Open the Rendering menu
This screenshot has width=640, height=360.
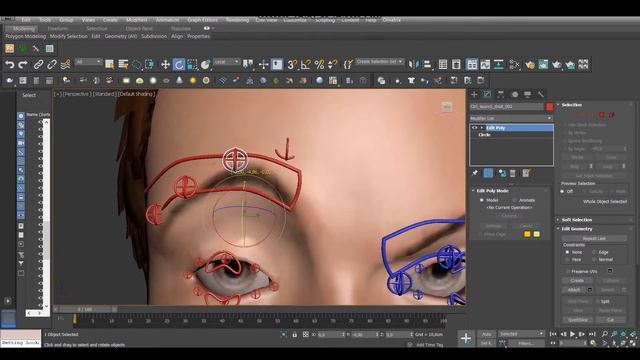pyautogui.click(x=237, y=20)
